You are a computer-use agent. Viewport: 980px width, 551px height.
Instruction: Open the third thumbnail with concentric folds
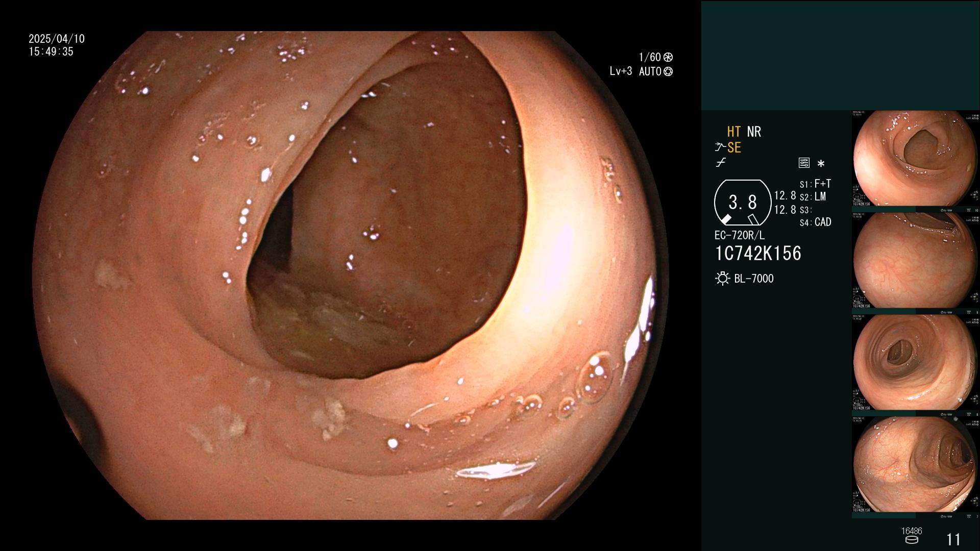pyautogui.click(x=916, y=363)
